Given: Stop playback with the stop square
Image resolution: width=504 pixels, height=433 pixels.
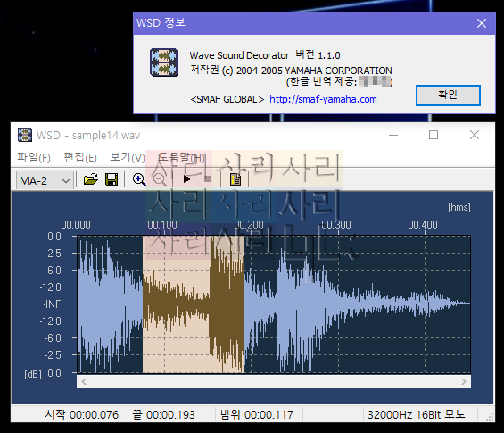Looking at the screenshot, I should click(x=208, y=179).
